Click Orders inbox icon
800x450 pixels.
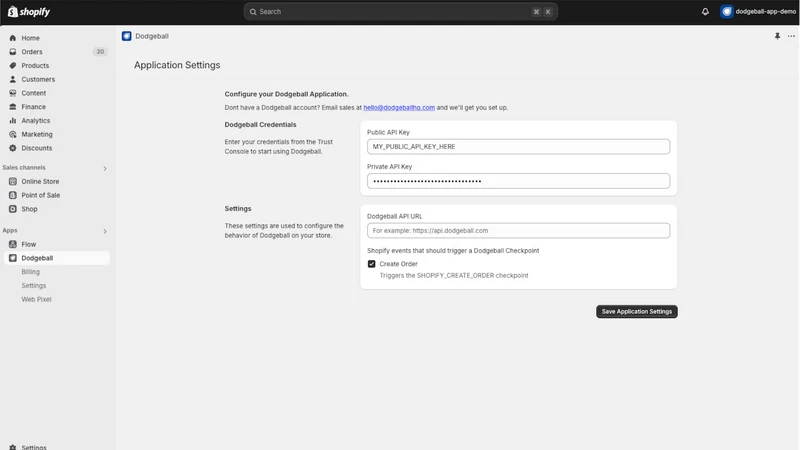[13, 52]
